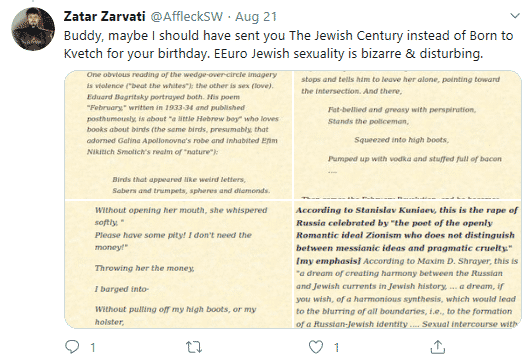Open top-left image about Eduard Bagritsky
This screenshot has width=530, height=362.
(178, 135)
